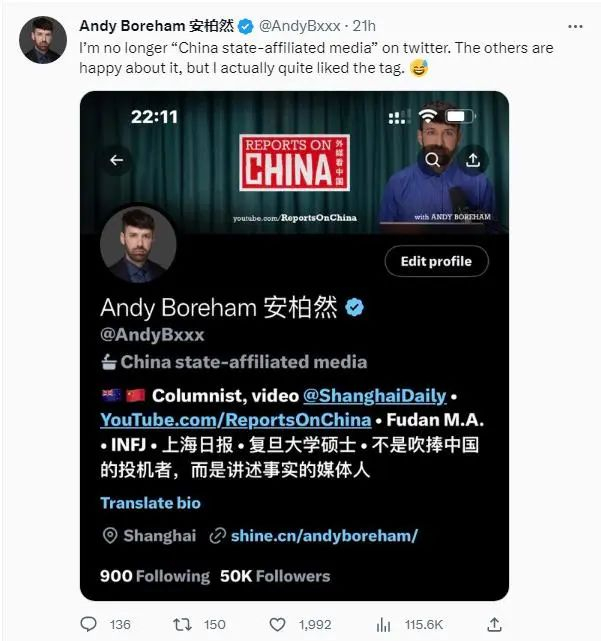Click the back arrow in embedded profile
This screenshot has height=641, width=601.
[x=117, y=160]
